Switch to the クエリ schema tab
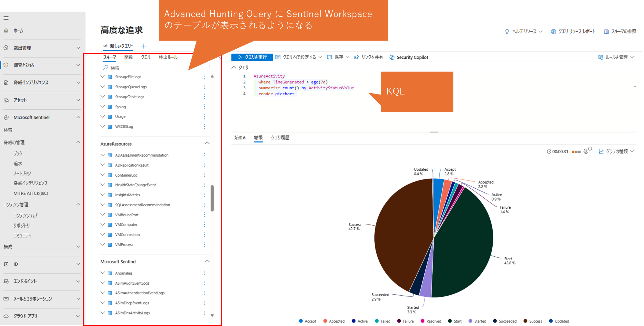The image size is (644, 326). [146, 57]
